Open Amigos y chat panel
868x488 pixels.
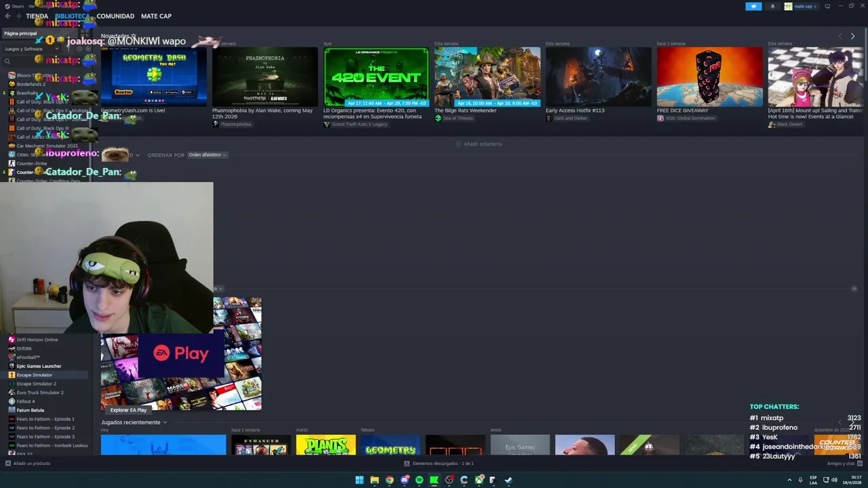point(844,464)
